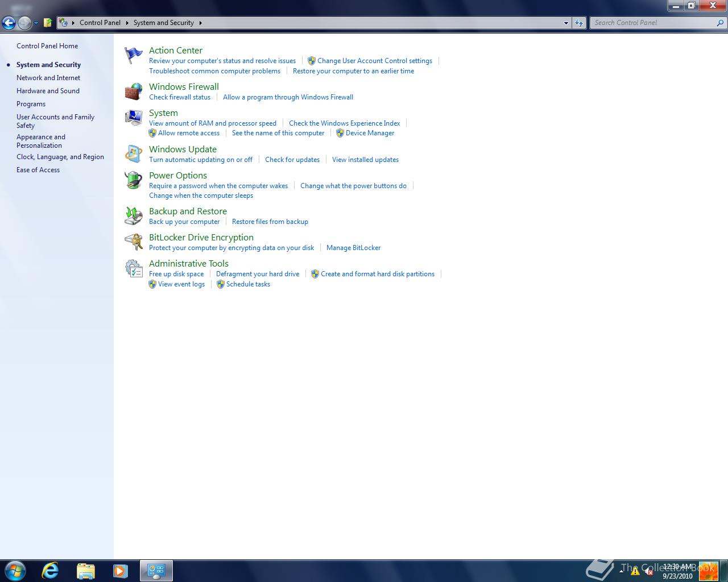Click View amount of RAM and processor speed
728x582 pixels.
[x=213, y=123]
